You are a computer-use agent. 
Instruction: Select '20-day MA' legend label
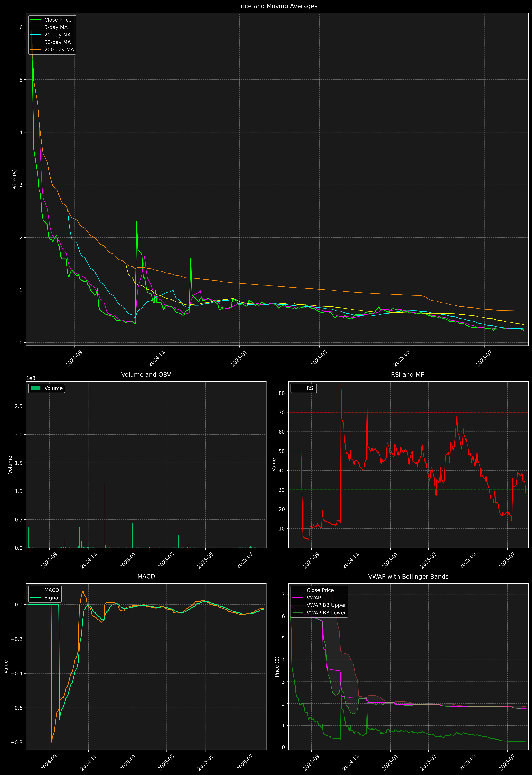(x=58, y=35)
